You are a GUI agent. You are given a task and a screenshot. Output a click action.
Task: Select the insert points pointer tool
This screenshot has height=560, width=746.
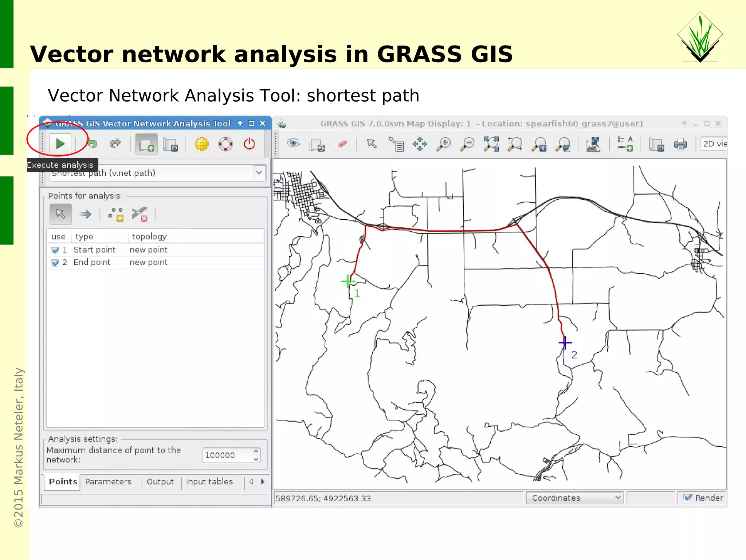60,214
